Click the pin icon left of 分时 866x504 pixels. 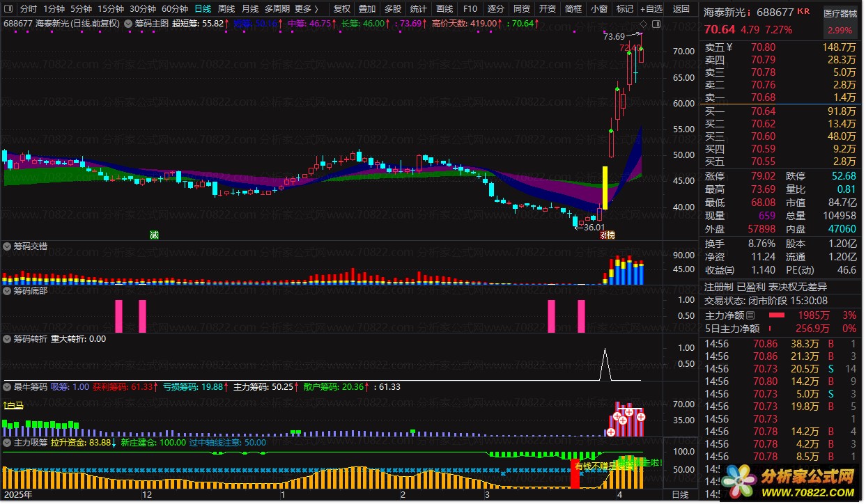pos(8,9)
